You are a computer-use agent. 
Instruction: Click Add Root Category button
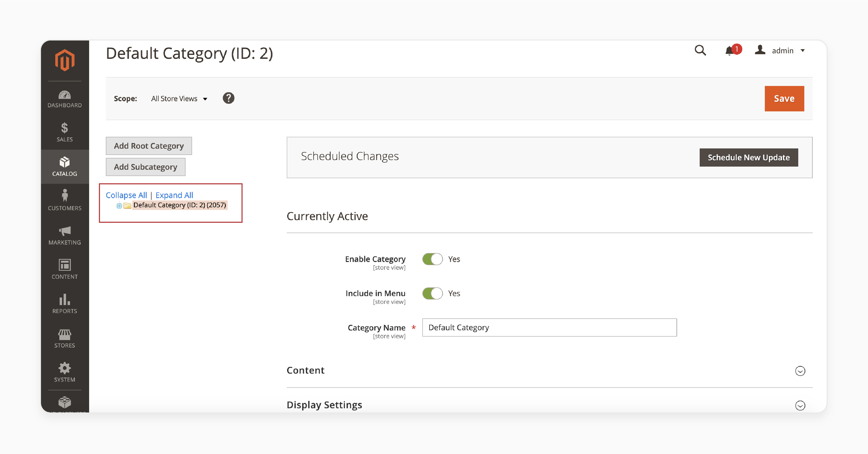(x=149, y=146)
